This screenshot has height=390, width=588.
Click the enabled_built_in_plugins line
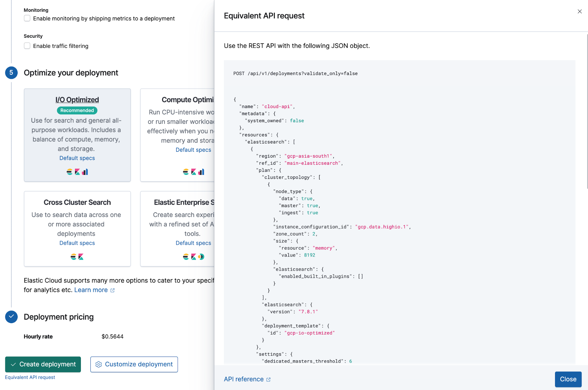tap(321, 276)
